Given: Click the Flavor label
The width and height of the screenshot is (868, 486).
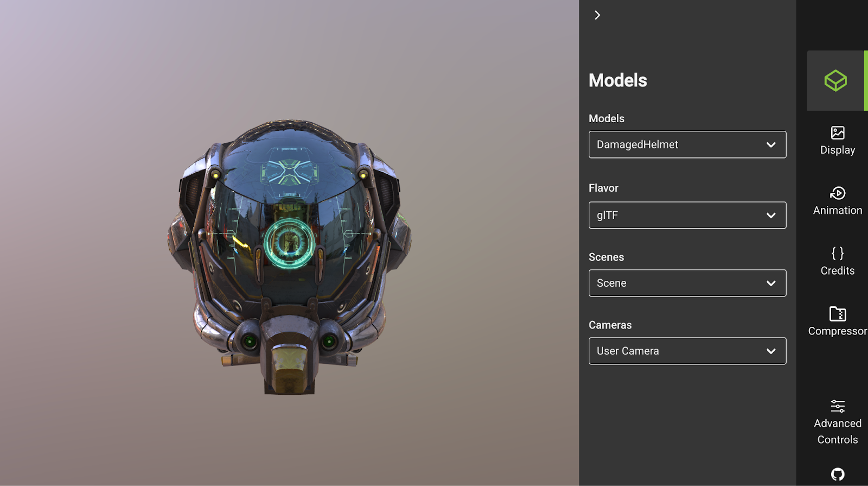Looking at the screenshot, I should point(603,188).
